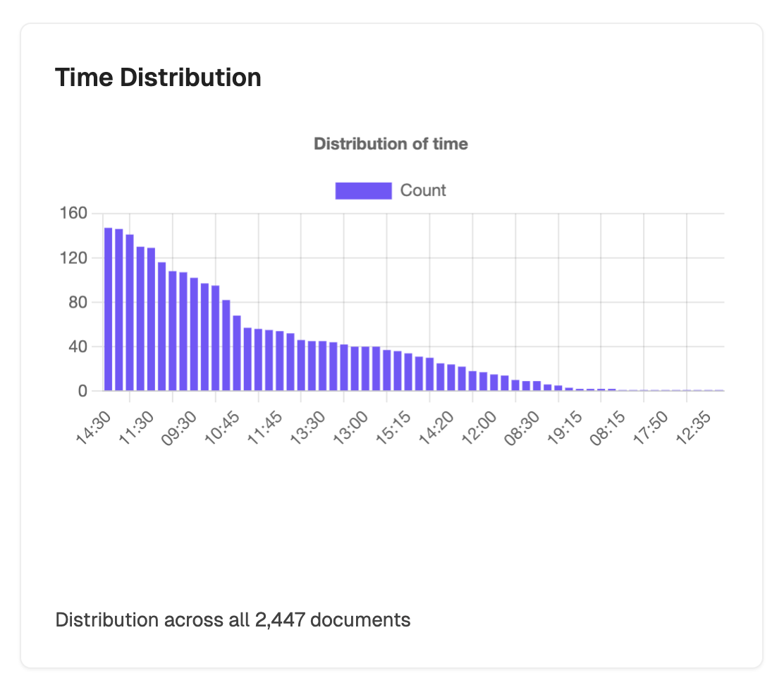Toggle the Count legend color swatch

coord(364,190)
